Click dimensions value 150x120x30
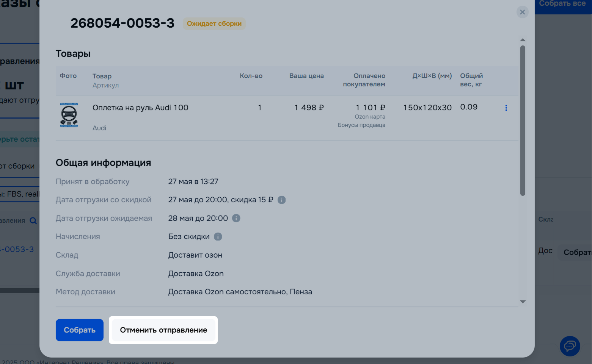Image resolution: width=592 pixels, height=364 pixels. click(427, 108)
